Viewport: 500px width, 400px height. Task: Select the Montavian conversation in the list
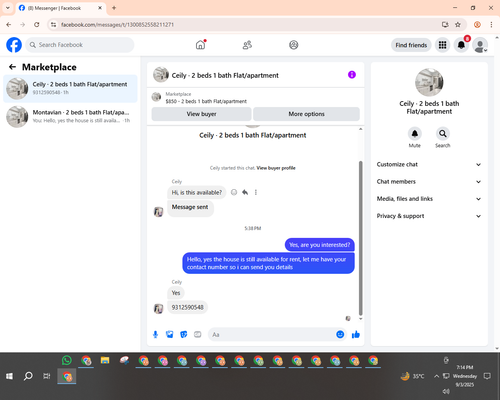[70, 116]
